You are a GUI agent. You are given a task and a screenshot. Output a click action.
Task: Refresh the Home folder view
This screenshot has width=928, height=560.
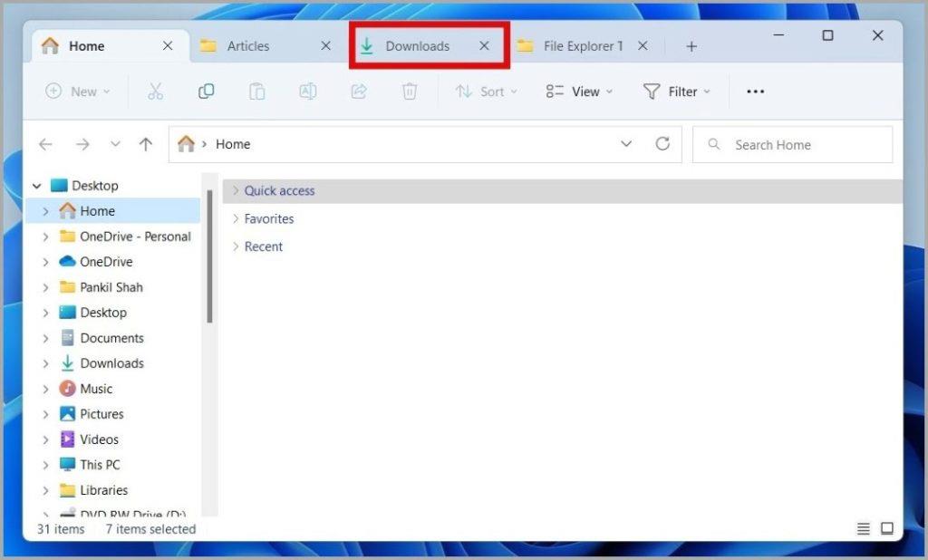coord(662,144)
